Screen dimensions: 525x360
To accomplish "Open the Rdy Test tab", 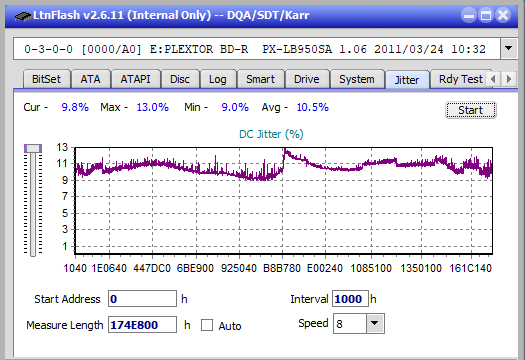I will pos(460,79).
